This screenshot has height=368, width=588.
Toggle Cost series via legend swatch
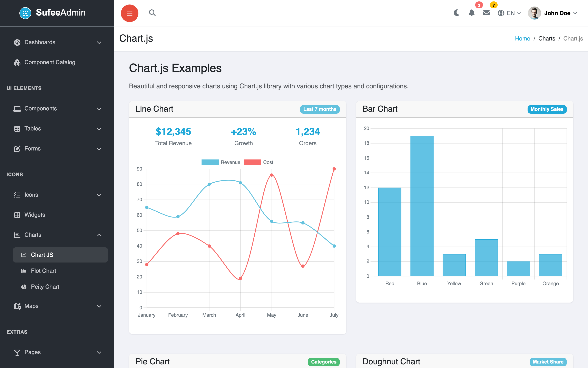252,162
